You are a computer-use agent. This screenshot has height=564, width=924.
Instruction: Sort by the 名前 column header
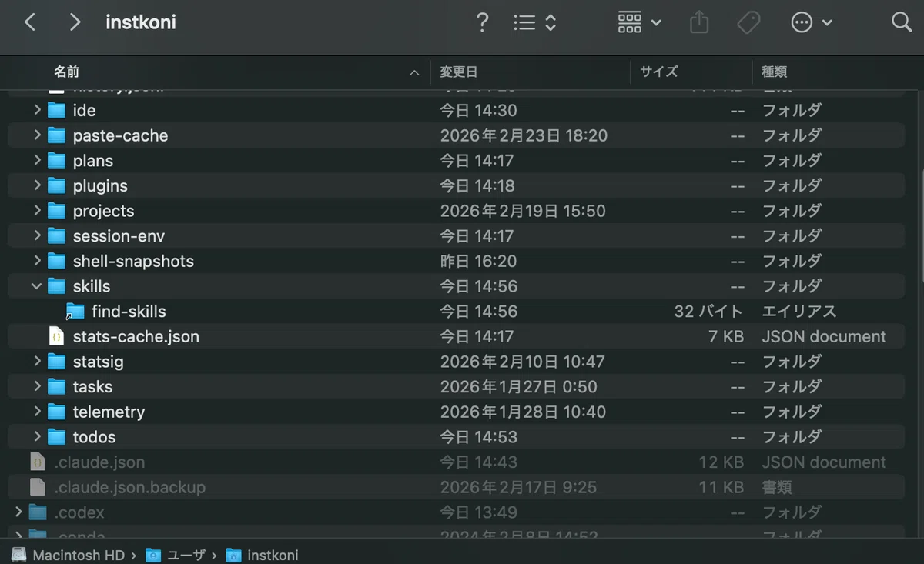coord(67,72)
